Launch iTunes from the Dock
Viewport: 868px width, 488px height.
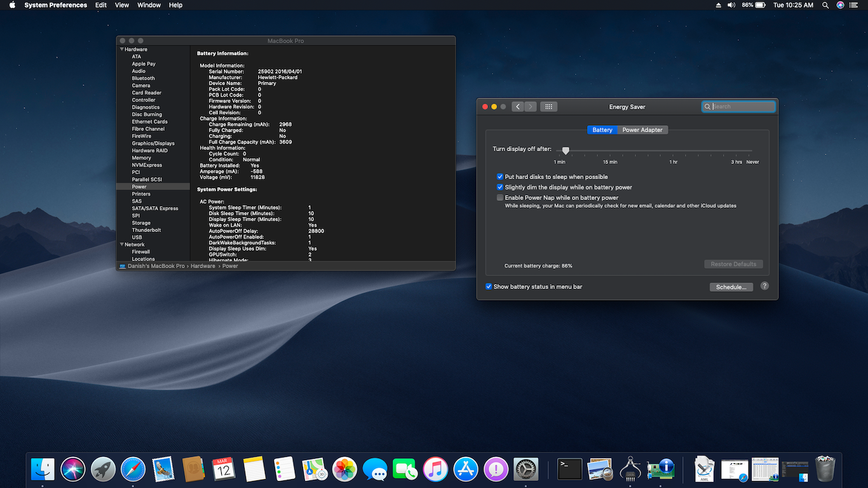[435, 469]
